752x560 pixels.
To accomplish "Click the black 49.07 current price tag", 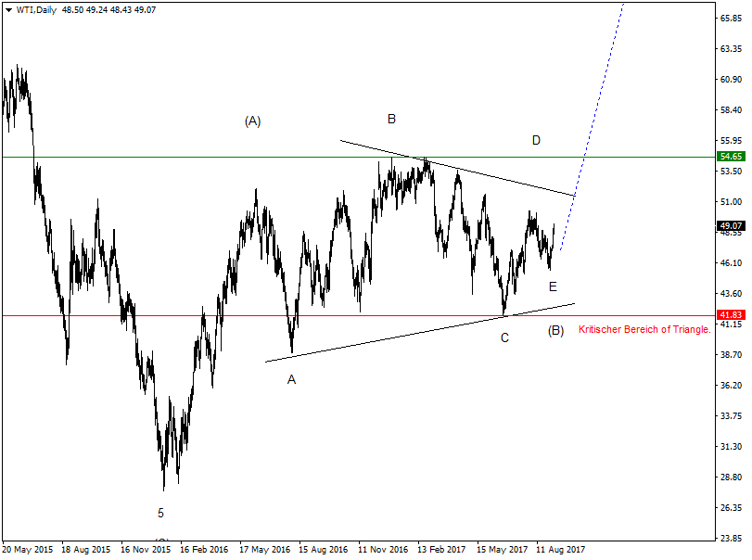I will click(731, 223).
